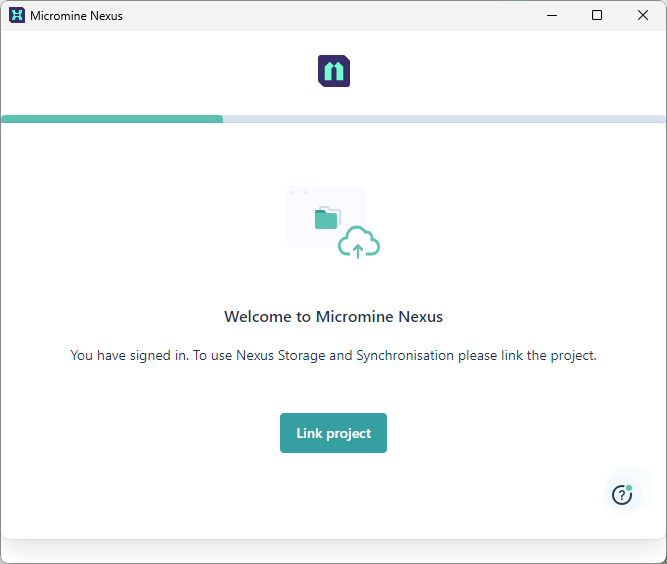Close the Micromine Nexus window
Image resolution: width=667 pixels, height=564 pixels.
(x=643, y=15)
